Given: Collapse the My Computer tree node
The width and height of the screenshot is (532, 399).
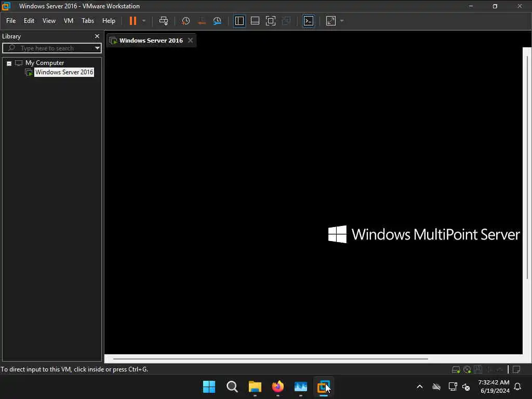Looking at the screenshot, I should coord(9,63).
